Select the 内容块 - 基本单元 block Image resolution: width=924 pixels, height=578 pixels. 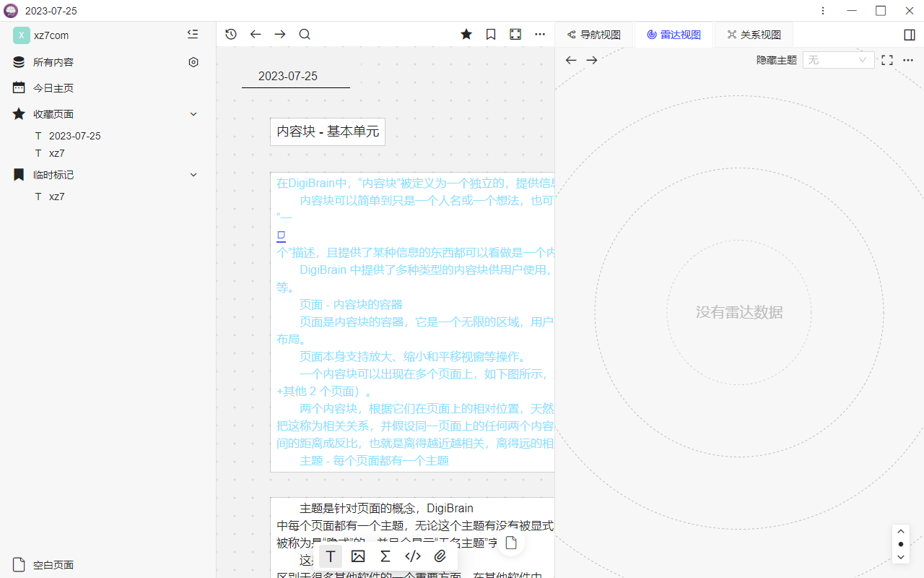[x=328, y=131]
